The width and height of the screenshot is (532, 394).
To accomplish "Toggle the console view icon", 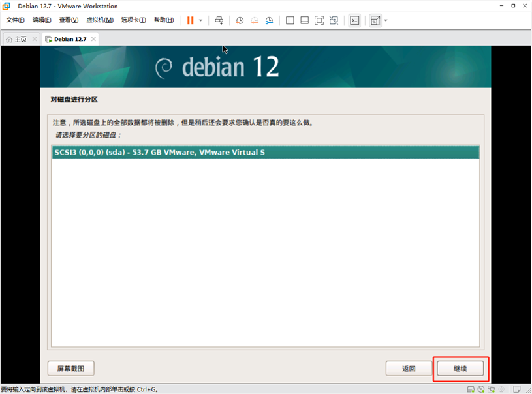I will click(x=354, y=20).
